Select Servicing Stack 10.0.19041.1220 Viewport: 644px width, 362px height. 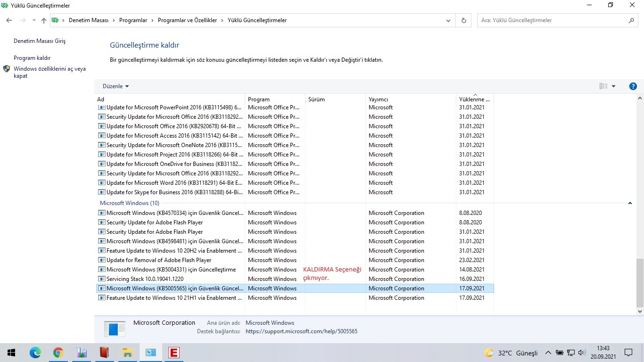point(295,279)
